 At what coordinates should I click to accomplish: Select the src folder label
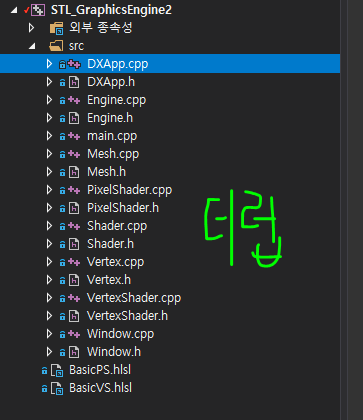pos(76,46)
